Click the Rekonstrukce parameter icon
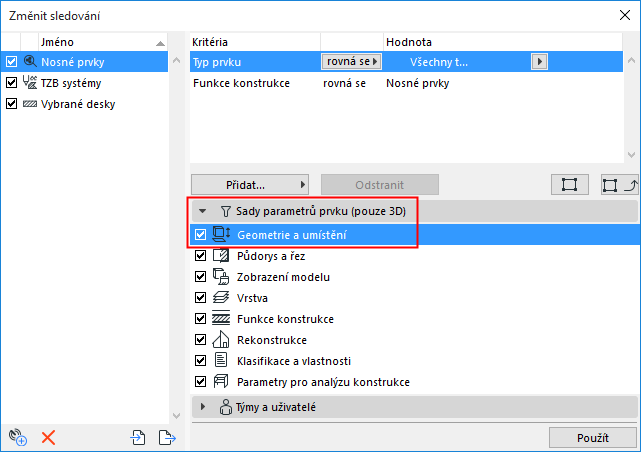This screenshot has height=452, width=641. (222, 340)
